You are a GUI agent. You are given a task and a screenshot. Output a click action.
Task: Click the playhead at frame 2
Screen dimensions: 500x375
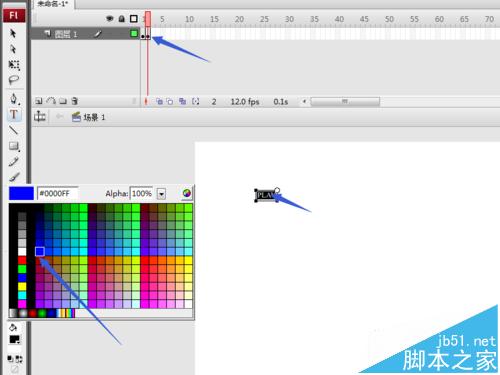click(148, 19)
